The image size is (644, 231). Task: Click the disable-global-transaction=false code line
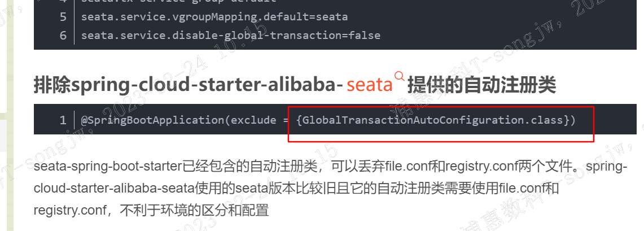click(230, 36)
